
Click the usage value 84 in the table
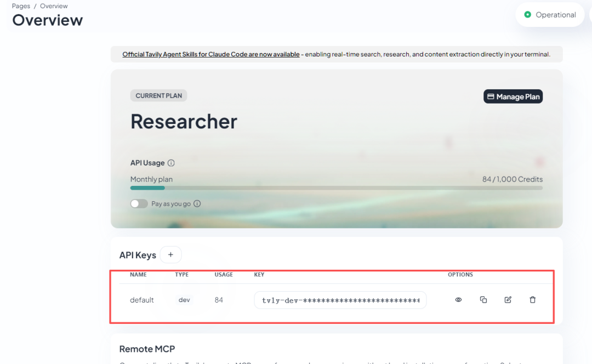pos(219,300)
